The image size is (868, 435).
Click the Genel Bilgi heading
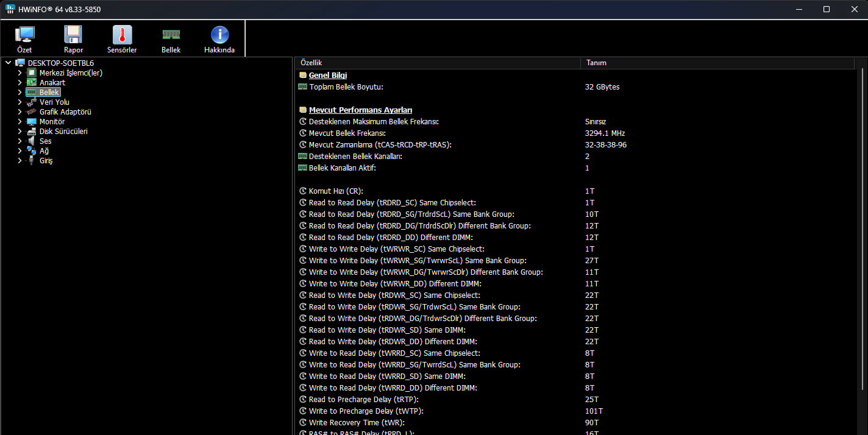point(328,75)
